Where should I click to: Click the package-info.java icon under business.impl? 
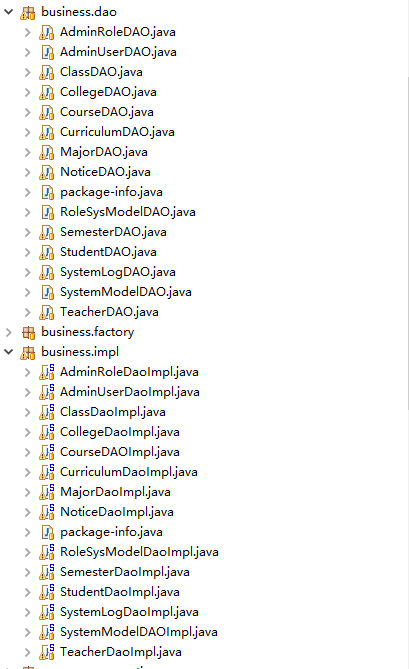pos(47,532)
